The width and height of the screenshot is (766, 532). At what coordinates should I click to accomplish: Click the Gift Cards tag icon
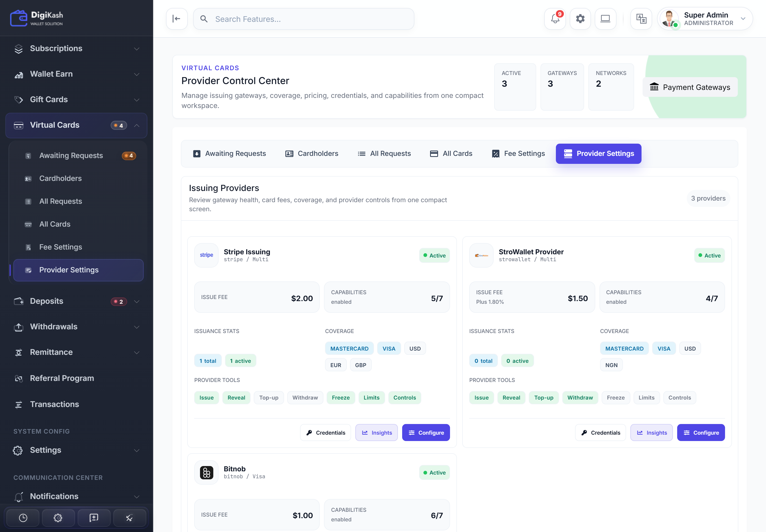coord(19,100)
